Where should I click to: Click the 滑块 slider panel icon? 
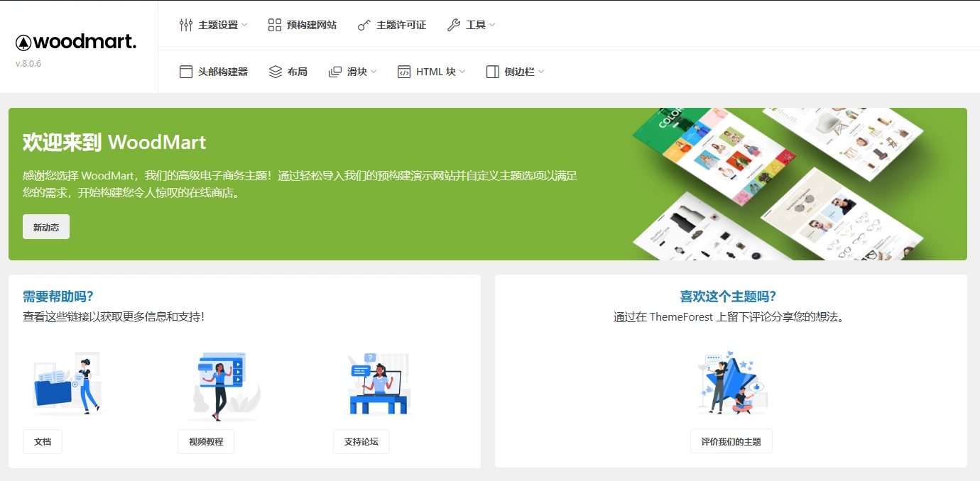point(333,71)
